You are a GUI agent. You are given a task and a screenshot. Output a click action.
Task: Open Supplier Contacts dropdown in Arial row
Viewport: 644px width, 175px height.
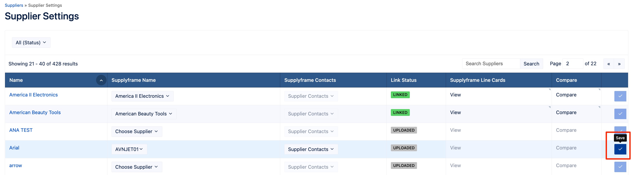tap(311, 149)
